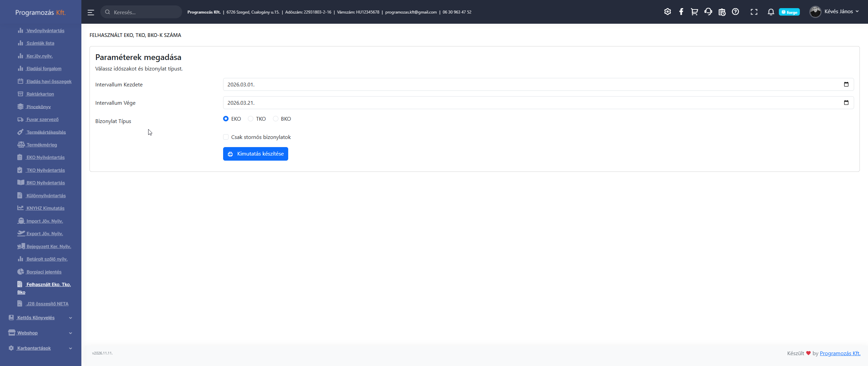Follow the Programozás Kft. footer link
Viewport: 868px width, 366px height.
coord(840,353)
